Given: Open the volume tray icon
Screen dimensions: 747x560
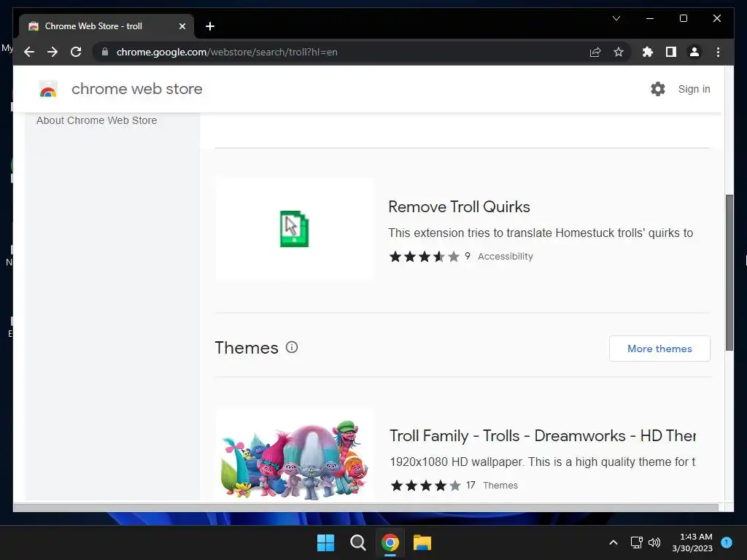Looking at the screenshot, I should point(654,542).
